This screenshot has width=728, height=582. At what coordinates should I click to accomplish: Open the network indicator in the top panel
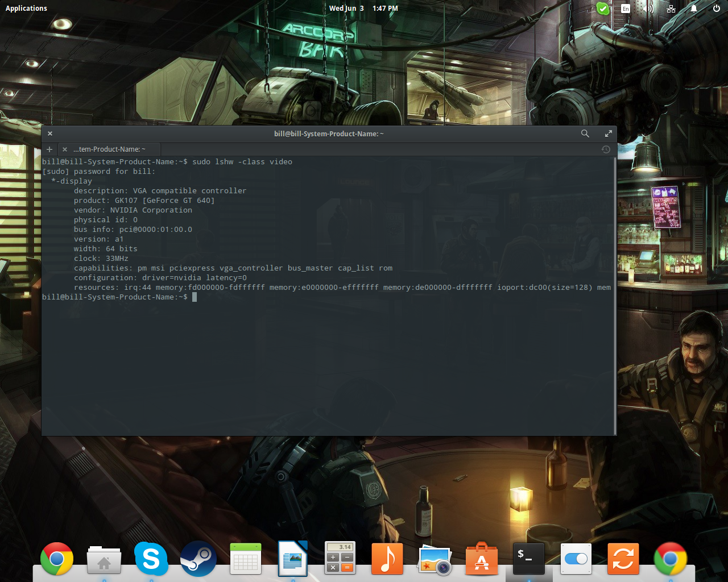tap(671, 9)
